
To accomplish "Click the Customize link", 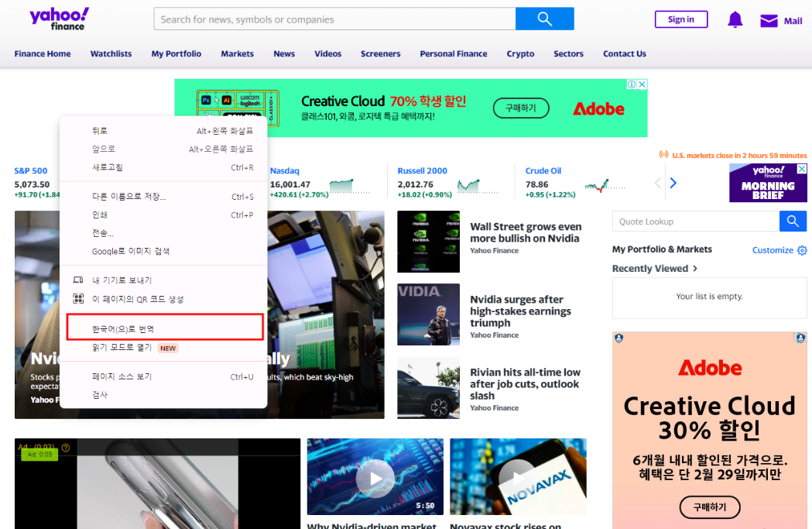I will (x=773, y=250).
